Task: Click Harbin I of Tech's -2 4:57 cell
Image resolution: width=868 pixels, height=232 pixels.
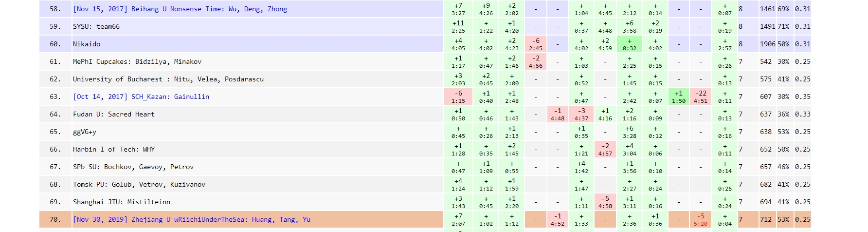Action: coord(605,150)
